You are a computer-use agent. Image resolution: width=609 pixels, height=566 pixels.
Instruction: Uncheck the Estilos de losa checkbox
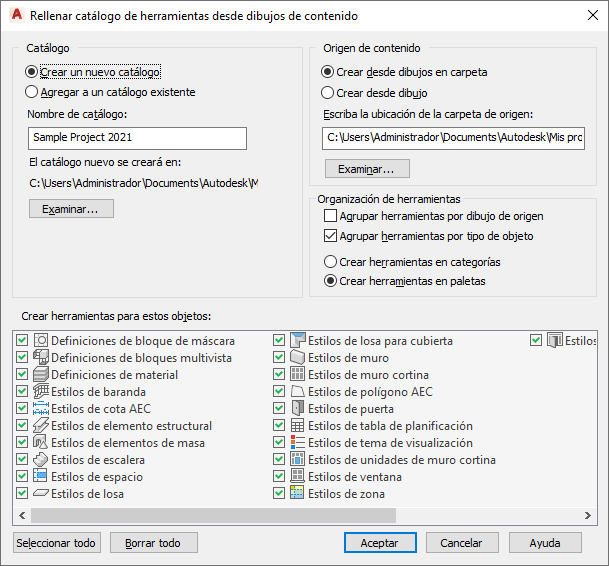tap(22, 493)
